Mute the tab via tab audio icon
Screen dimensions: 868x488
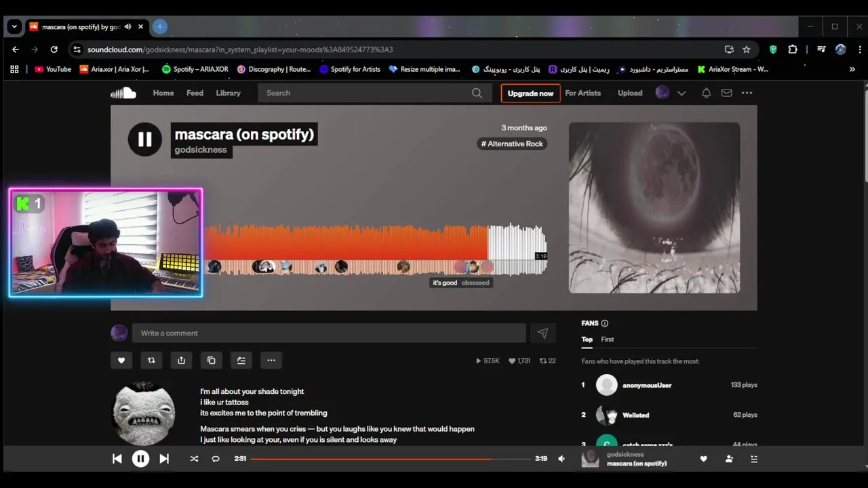tap(127, 26)
